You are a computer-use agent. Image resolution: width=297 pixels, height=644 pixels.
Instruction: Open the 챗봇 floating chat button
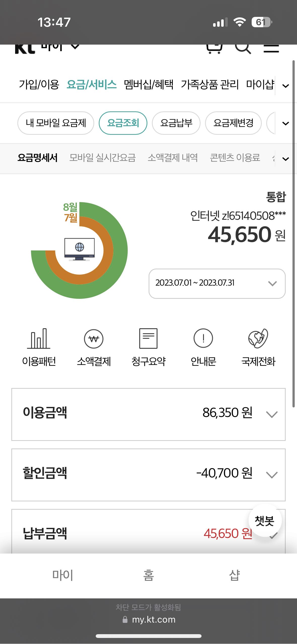[265, 521]
